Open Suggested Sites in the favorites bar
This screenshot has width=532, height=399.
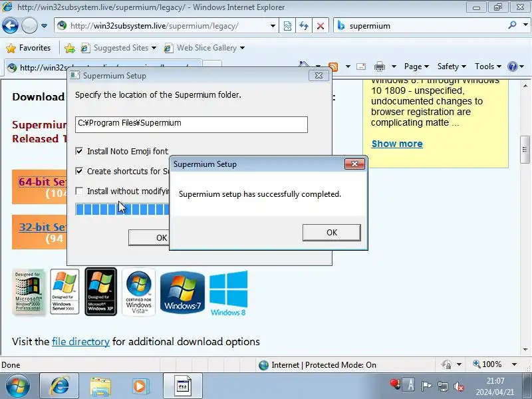click(x=118, y=48)
